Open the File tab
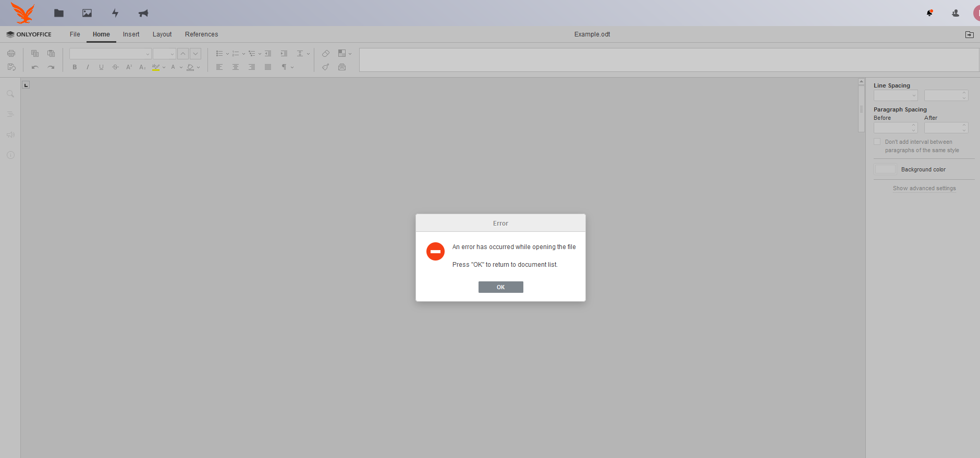The width and height of the screenshot is (980, 458). pos(75,34)
